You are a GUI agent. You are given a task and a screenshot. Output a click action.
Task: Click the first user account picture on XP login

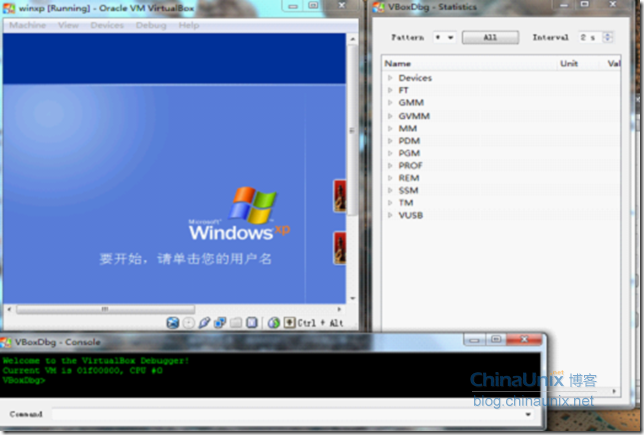coord(340,196)
